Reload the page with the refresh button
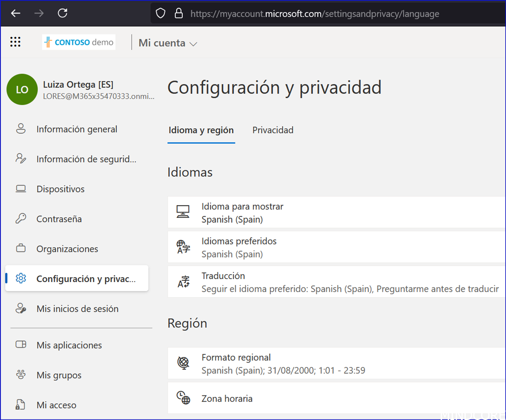This screenshot has width=506, height=420. 62,13
